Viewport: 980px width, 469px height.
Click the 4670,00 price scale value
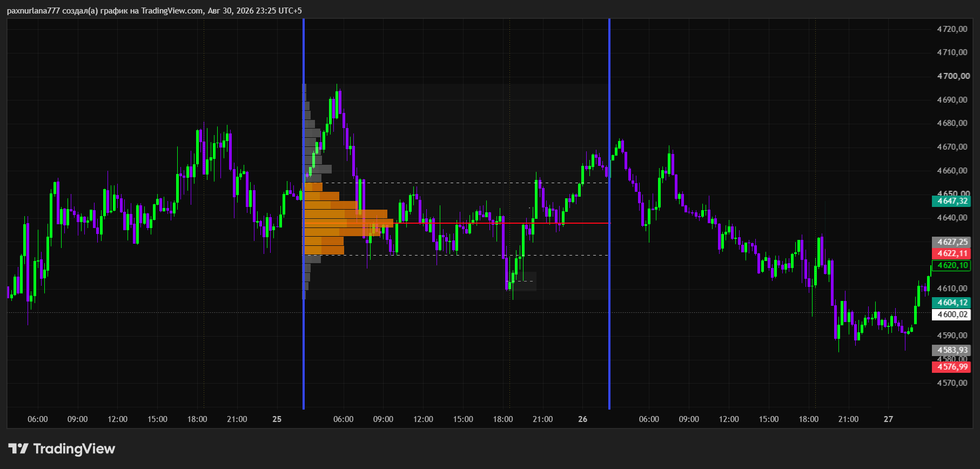click(x=952, y=147)
